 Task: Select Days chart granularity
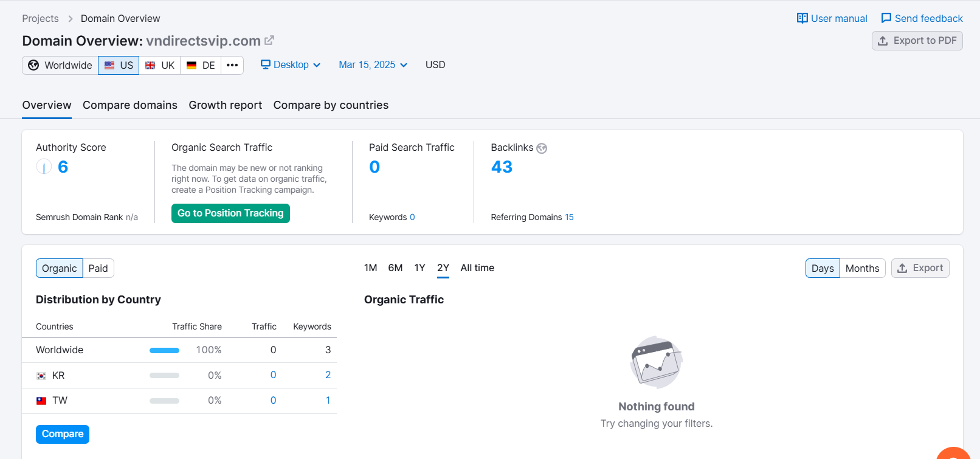click(823, 268)
